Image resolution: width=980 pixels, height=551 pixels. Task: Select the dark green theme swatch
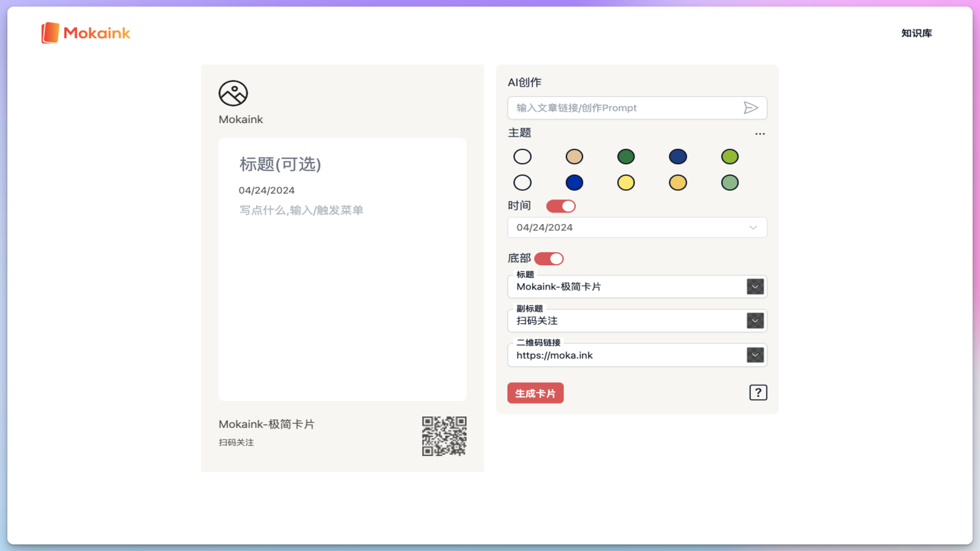click(625, 157)
